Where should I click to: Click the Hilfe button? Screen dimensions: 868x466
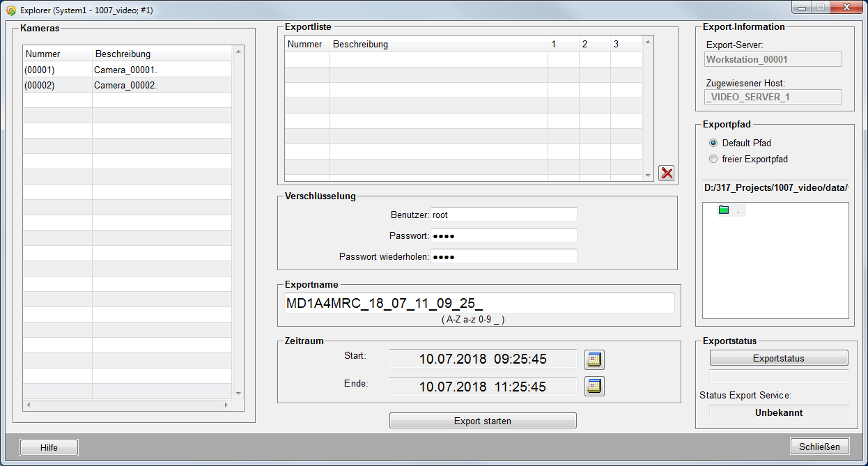click(x=49, y=447)
